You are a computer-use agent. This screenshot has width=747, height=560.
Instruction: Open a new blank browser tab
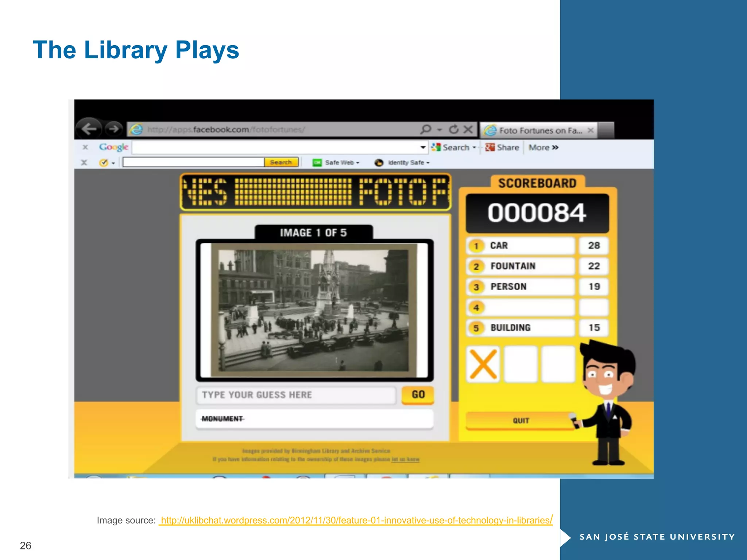pos(606,131)
